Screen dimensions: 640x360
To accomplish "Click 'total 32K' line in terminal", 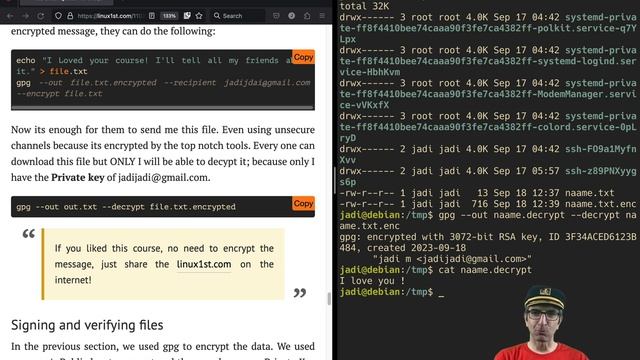I will [x=364, y=6].
